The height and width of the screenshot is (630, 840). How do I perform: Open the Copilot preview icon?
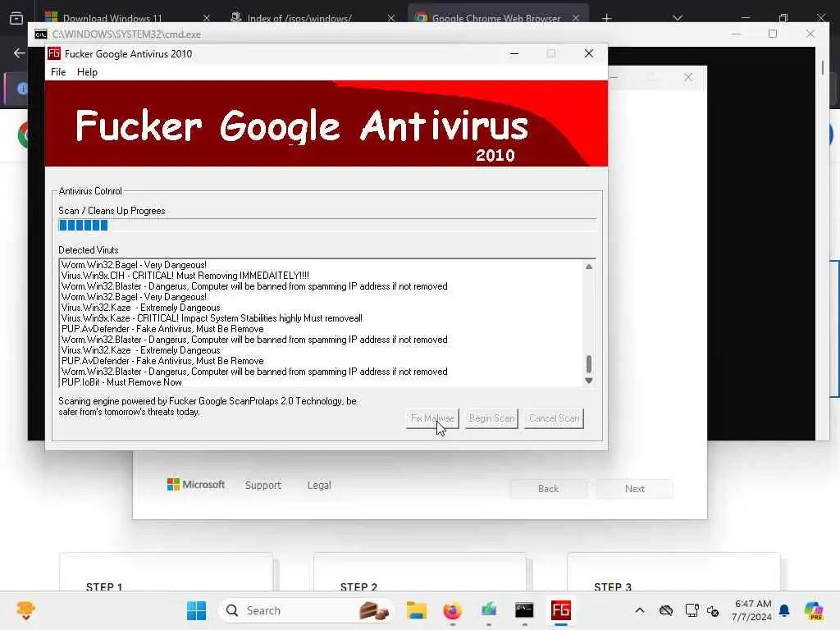(x=813, y=610)
